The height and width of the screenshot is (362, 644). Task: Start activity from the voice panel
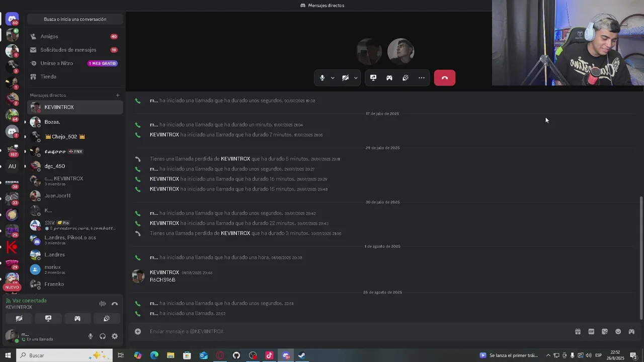(77, 318)
